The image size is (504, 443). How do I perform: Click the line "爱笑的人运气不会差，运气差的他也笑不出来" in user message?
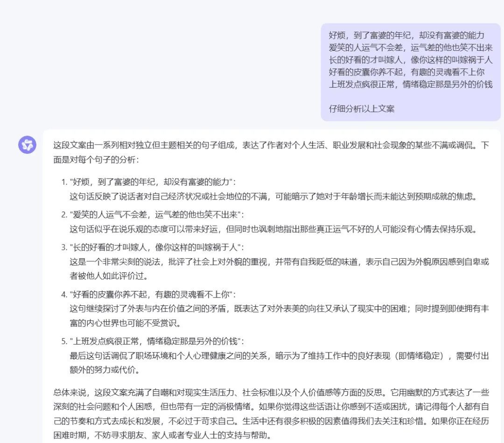click(x=411, y=48)
